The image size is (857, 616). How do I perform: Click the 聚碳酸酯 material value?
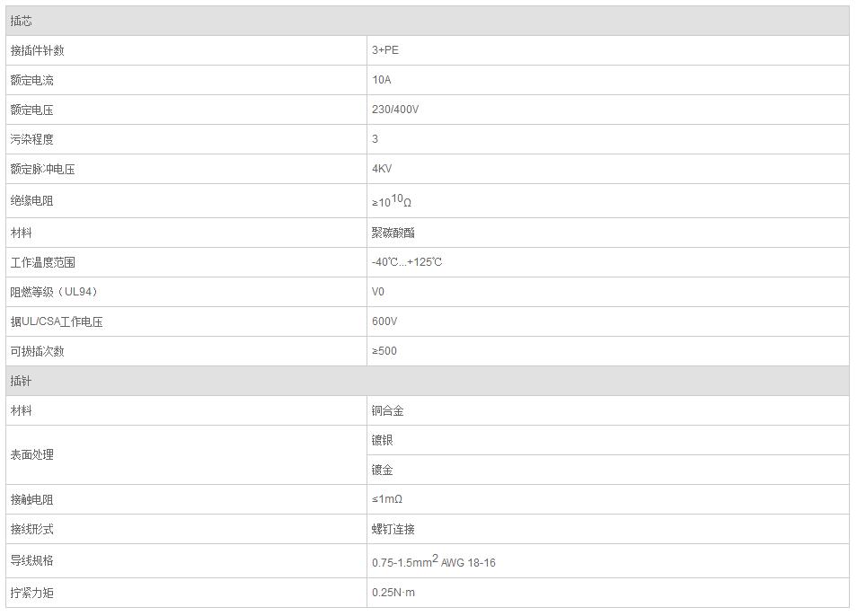pyautogui.click(x=393, y=233)
